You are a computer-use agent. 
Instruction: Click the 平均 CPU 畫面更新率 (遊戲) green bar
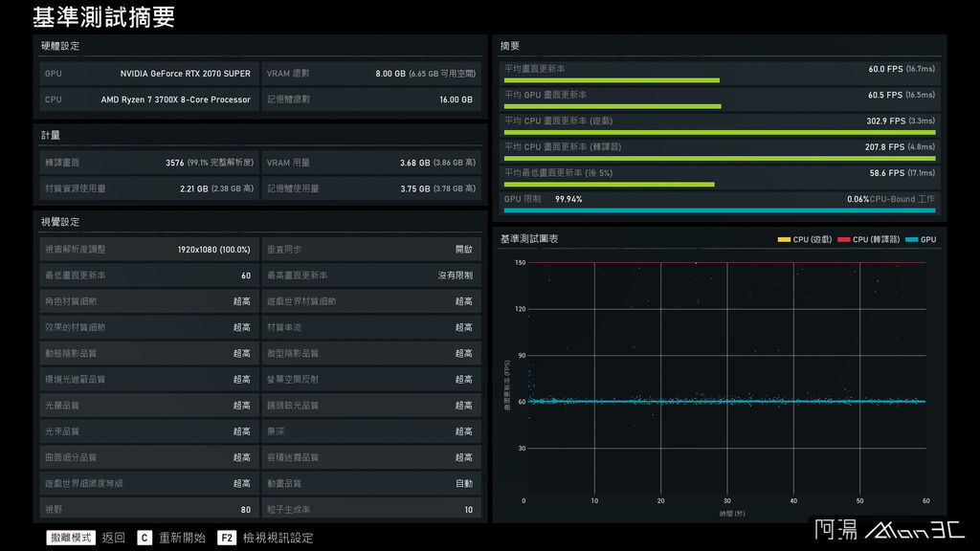pos(720,132)
